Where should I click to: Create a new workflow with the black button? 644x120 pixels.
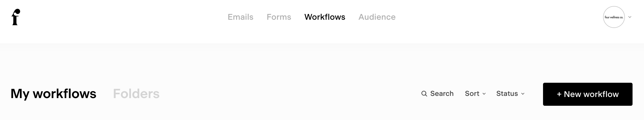[x=588, y=94]
